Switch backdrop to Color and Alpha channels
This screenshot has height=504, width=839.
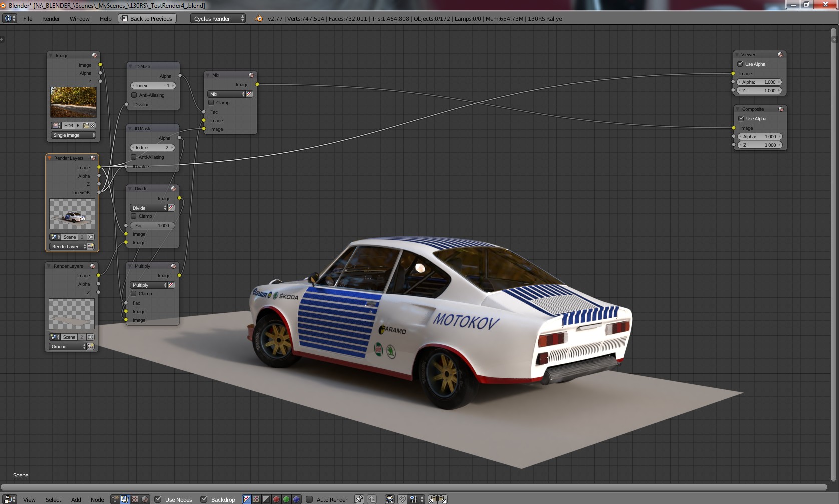tap(246, 499)
